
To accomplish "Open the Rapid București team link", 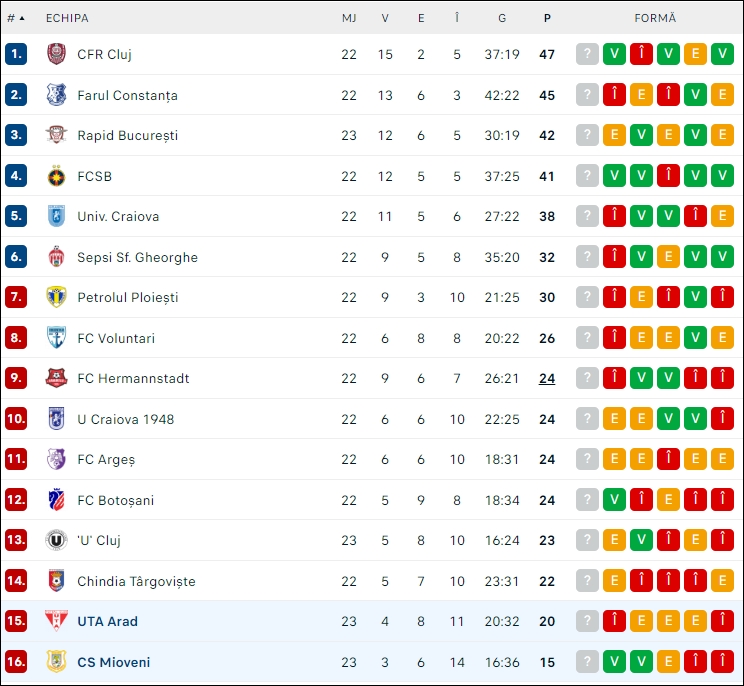I will 128,135.
